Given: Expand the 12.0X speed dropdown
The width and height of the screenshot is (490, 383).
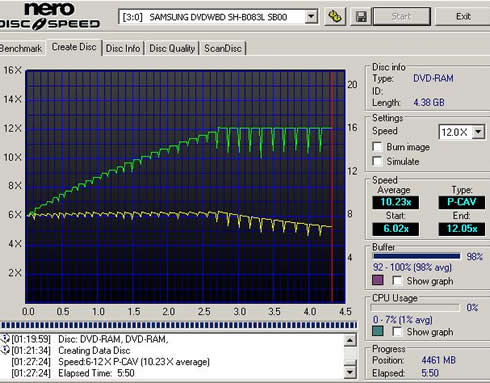Looking at the screenshot, I should [x=478, y=132].
